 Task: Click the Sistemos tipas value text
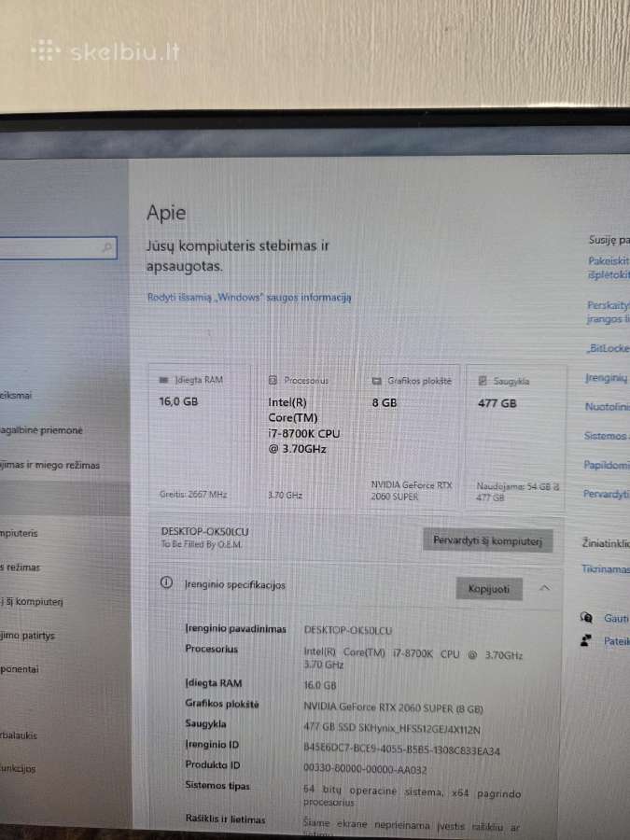point(412,796)
